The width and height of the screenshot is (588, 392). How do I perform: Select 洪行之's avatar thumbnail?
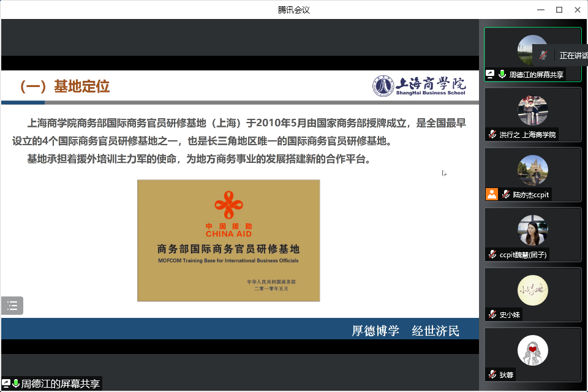pyautogui.click(x=532, y=110)
